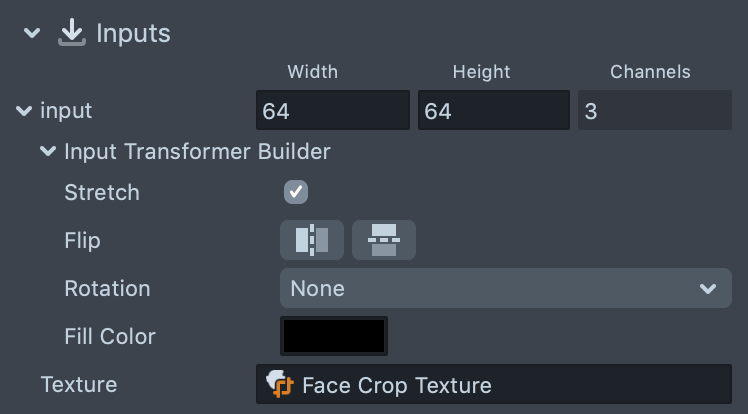Collapse the Inputs section chevron

tap(33, 33)
